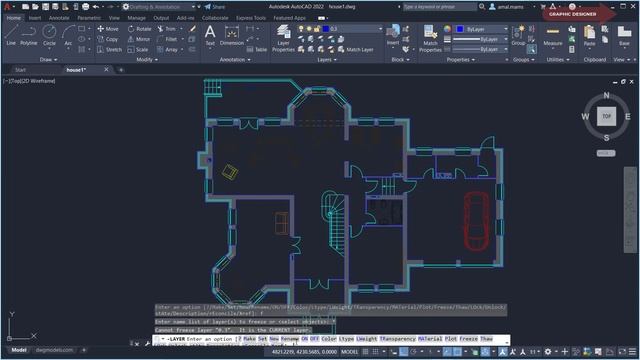Expand the Annotation panel
Viewport: 640px width, 360px height.
pyautogui.click(x=235, y=60)
